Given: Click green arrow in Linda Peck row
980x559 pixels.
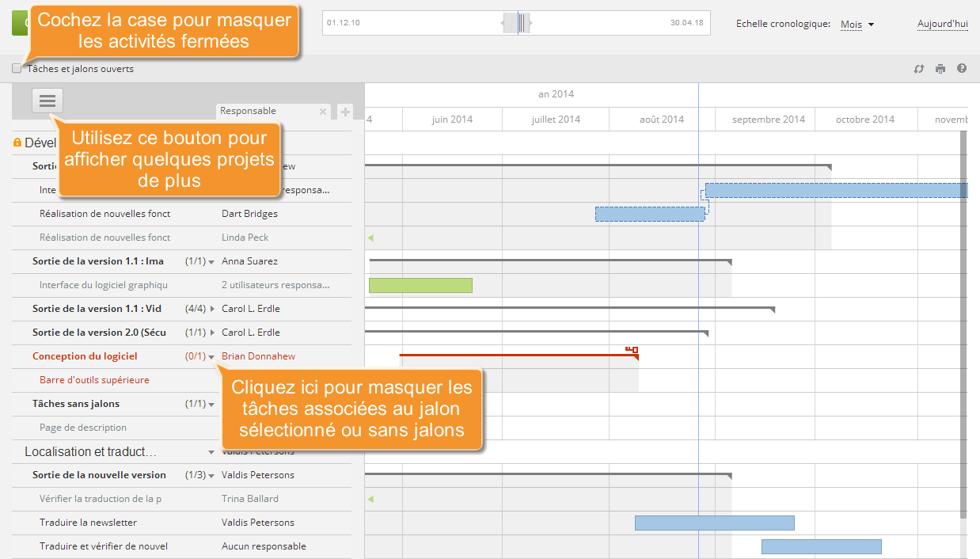Looking at the screenshot, I should 370,238.
